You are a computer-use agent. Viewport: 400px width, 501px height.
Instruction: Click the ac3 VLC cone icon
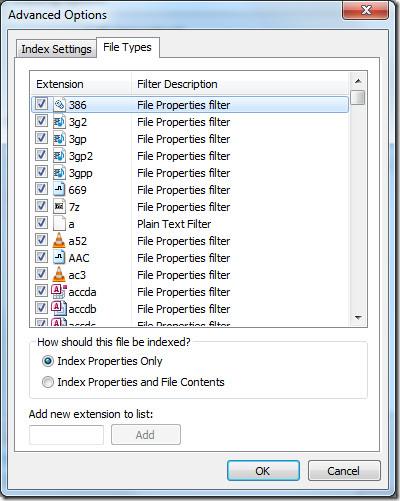pos(59,274)
